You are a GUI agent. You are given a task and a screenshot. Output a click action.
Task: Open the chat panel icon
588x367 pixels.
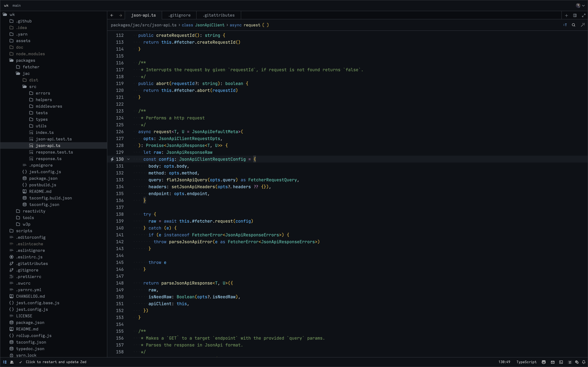577,362
